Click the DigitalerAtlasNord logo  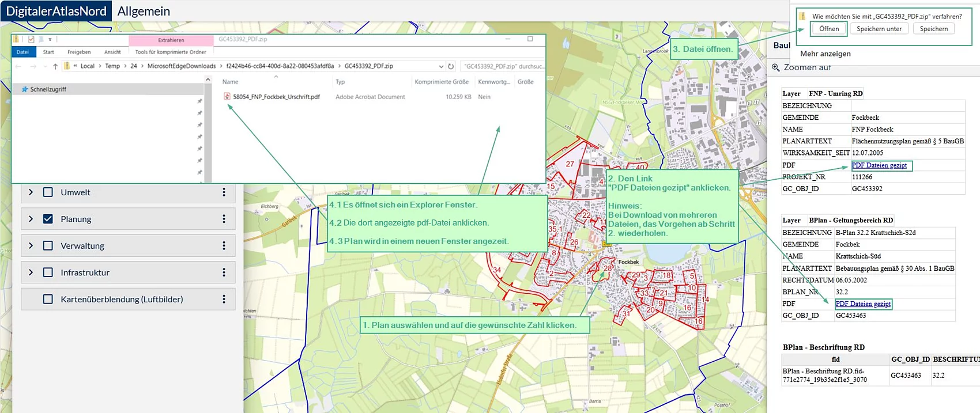56,11
